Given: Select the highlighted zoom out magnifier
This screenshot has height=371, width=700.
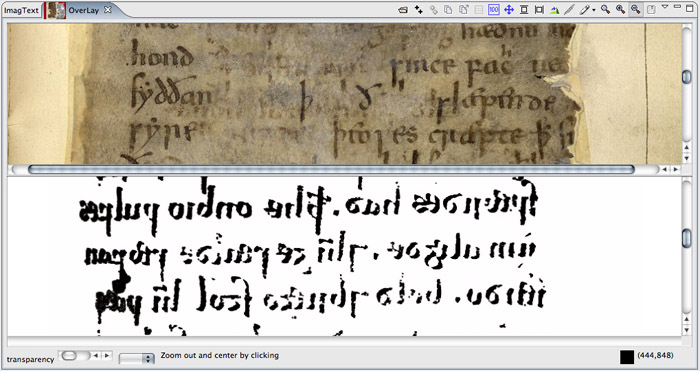Looking at the screenshot, I should [x=636, y=10].
